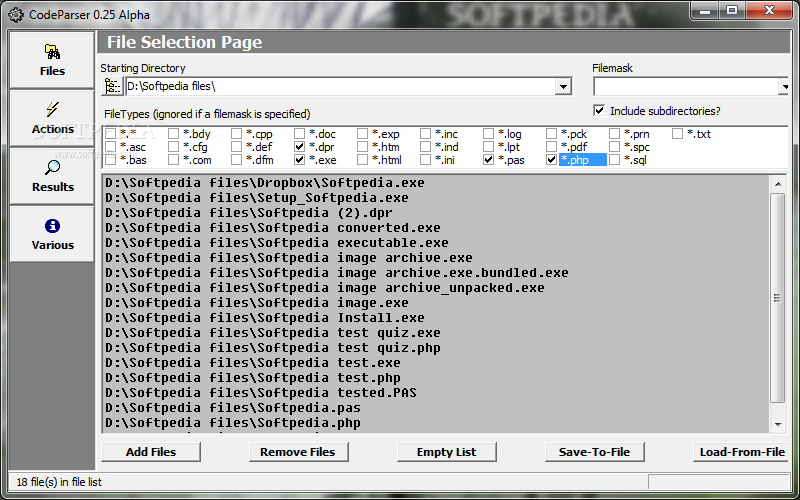800x500 pixels.
Task: Click the file list scrollbar thumb
Action: point(778,298)
